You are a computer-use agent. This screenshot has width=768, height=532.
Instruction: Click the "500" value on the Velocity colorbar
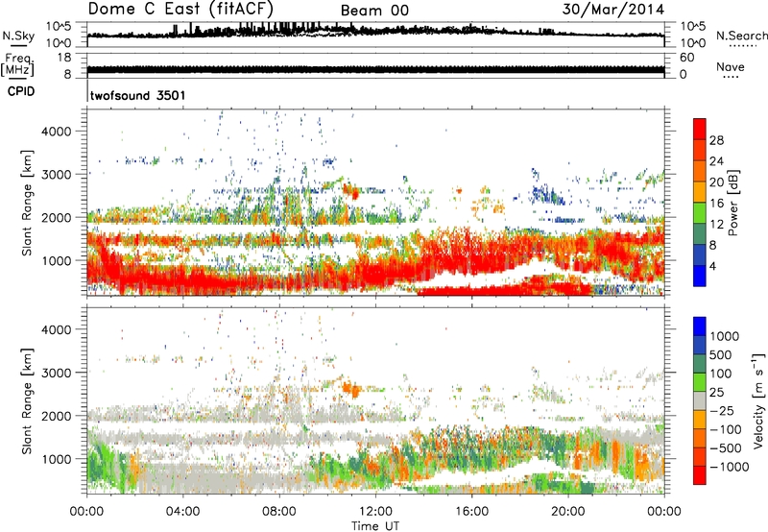tap(721, 355)
